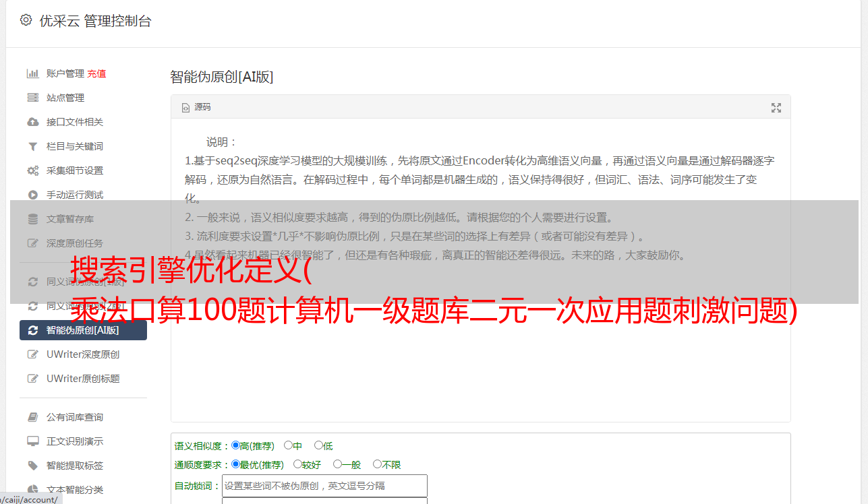Select 高(推荐) for 语义相似度
Viewport: 868px width, 504px height.
click(235, 445)
